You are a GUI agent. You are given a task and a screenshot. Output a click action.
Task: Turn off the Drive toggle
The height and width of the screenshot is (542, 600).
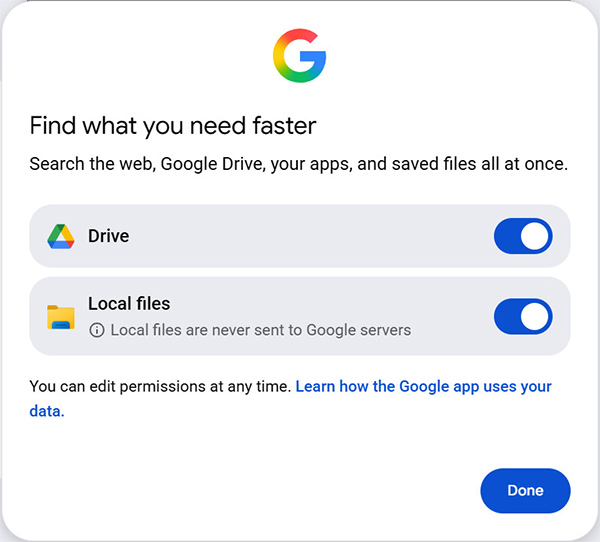pyautogui.click(x=523, y=237)
